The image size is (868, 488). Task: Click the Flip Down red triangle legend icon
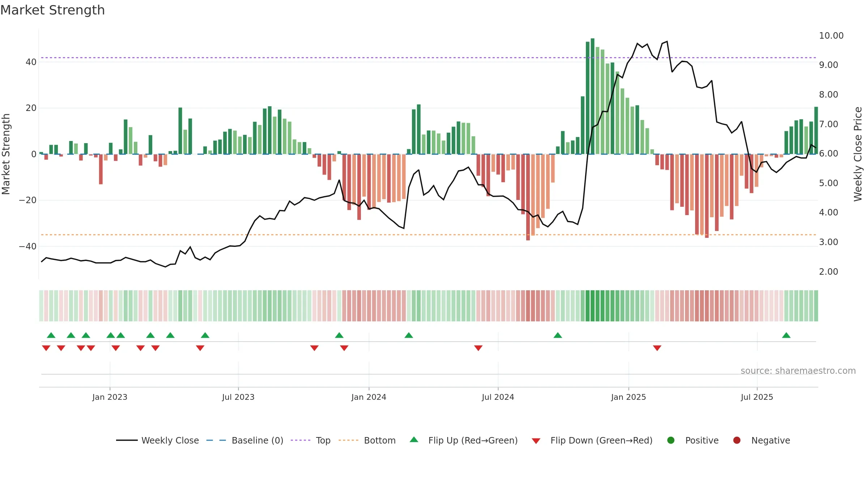click(536, 441)
